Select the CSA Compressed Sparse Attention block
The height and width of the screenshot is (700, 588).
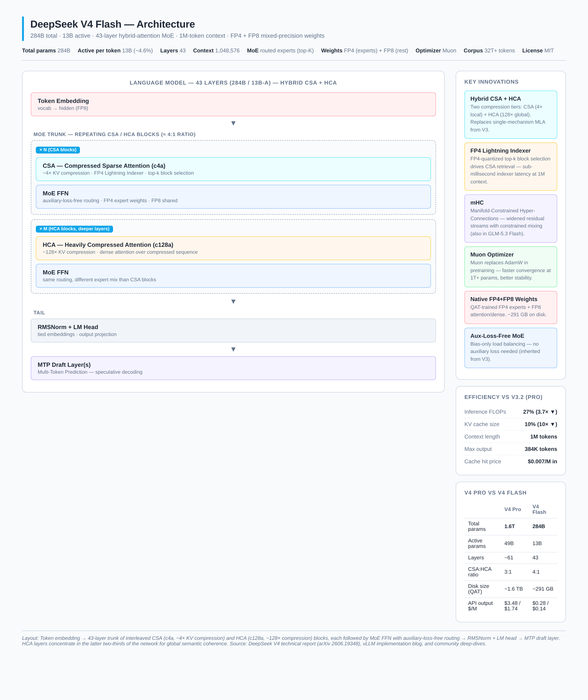tap(233, 169)
